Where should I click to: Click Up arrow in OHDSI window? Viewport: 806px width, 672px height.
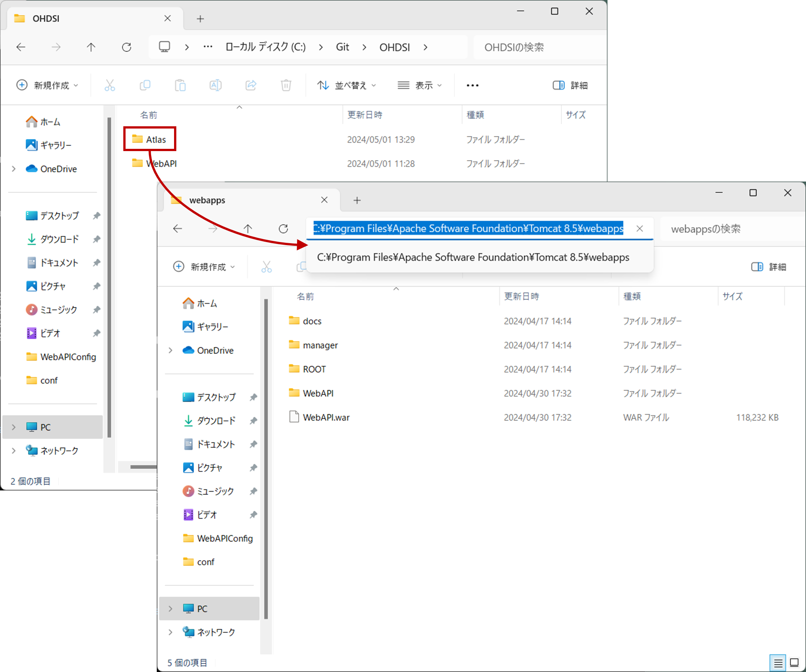click(91, 47)
